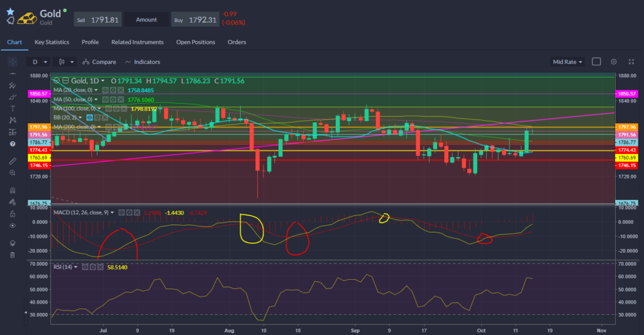The height and width of the screenshot is (335, 644).
Task: Click the Amount input field
Action: point(147,19)
